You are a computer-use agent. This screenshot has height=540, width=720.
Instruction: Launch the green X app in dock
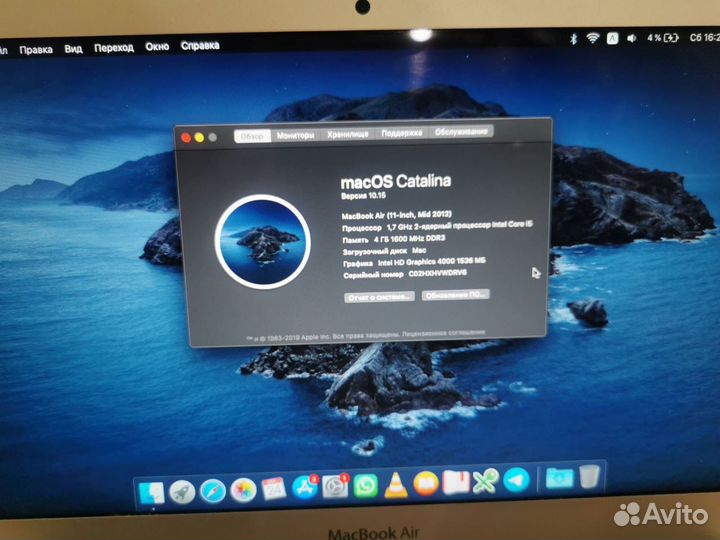click(x=485, y=481)
